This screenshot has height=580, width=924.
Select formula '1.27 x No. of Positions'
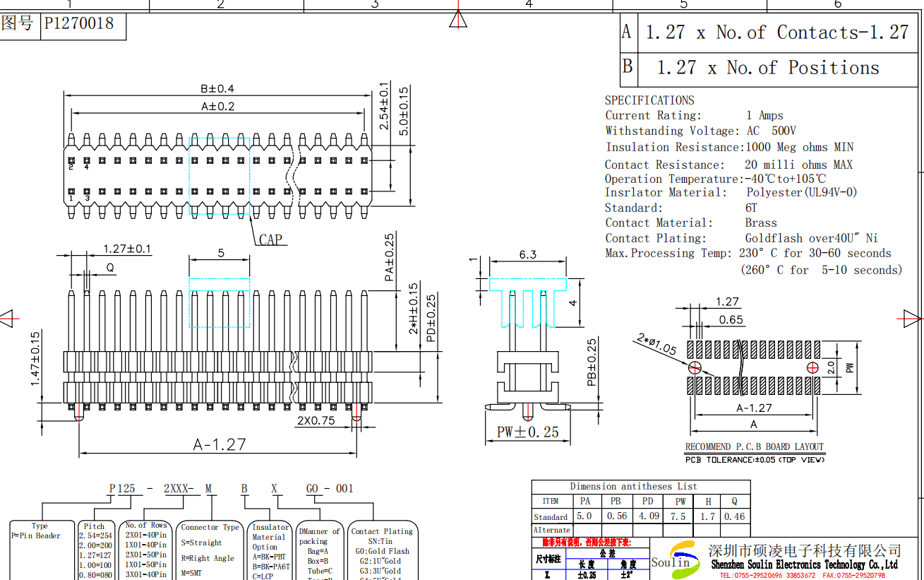[x=768, y=68]
